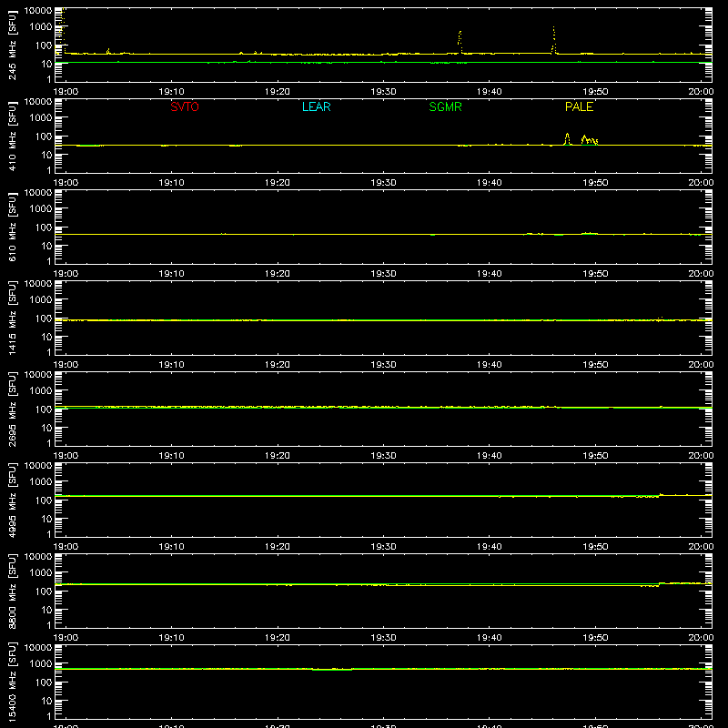Click the 20:00 time label under the 2695 MHz plot
Screen dimensions: 728x728
point(701,456)
